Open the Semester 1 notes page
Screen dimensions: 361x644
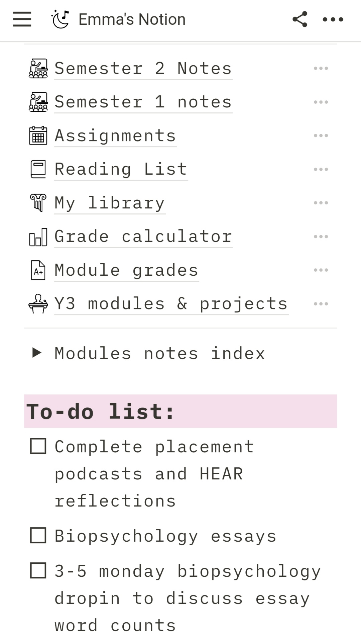(143, 102)
